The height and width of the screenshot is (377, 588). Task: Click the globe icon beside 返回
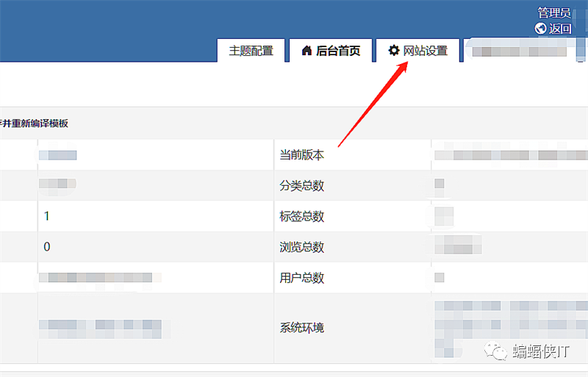pos(540,29)
